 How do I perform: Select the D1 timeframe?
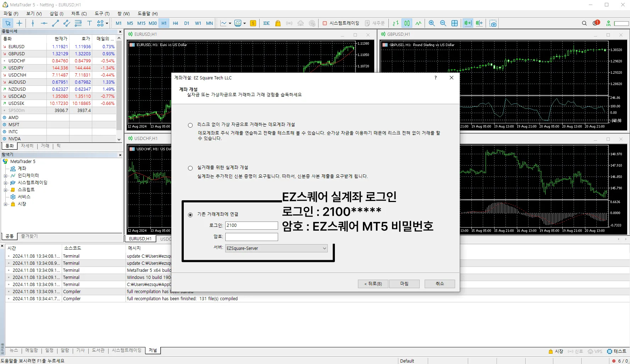click(x=187, y=23)
